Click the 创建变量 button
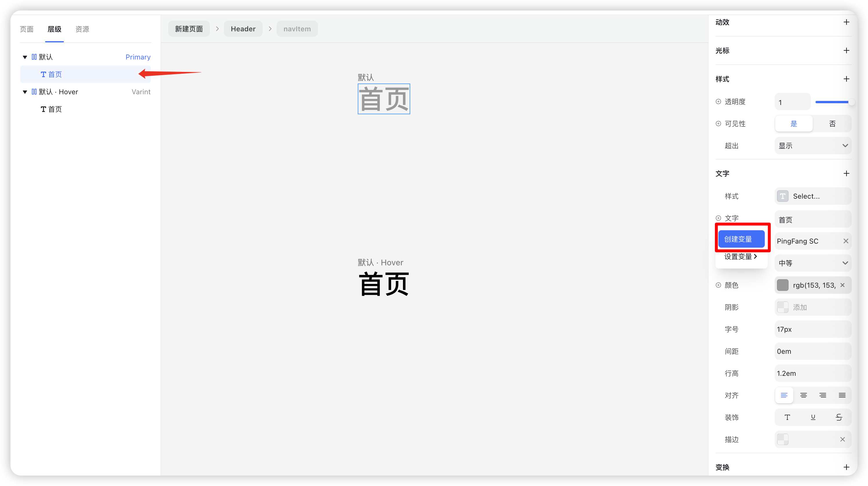This screenshot has height=486, width=868. click(x=741, y=239)
